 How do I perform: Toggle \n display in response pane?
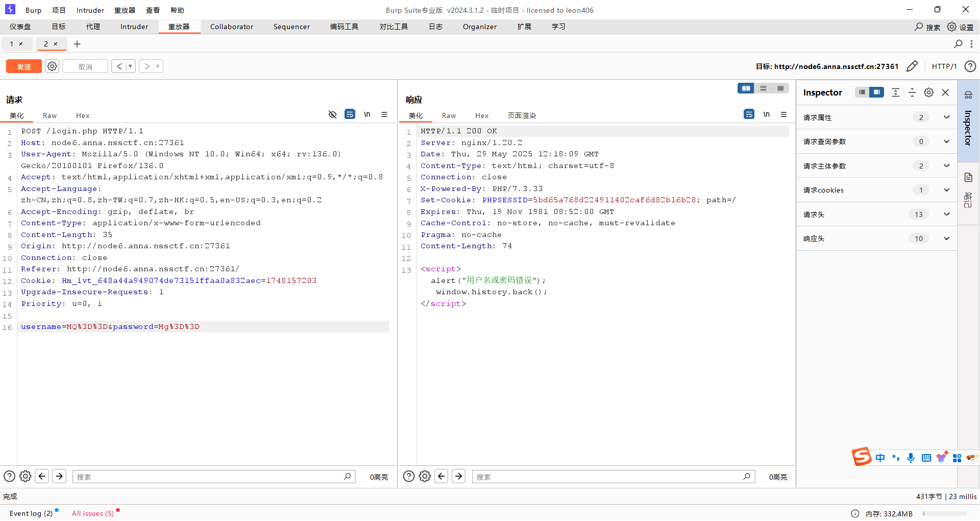(766, 114)
